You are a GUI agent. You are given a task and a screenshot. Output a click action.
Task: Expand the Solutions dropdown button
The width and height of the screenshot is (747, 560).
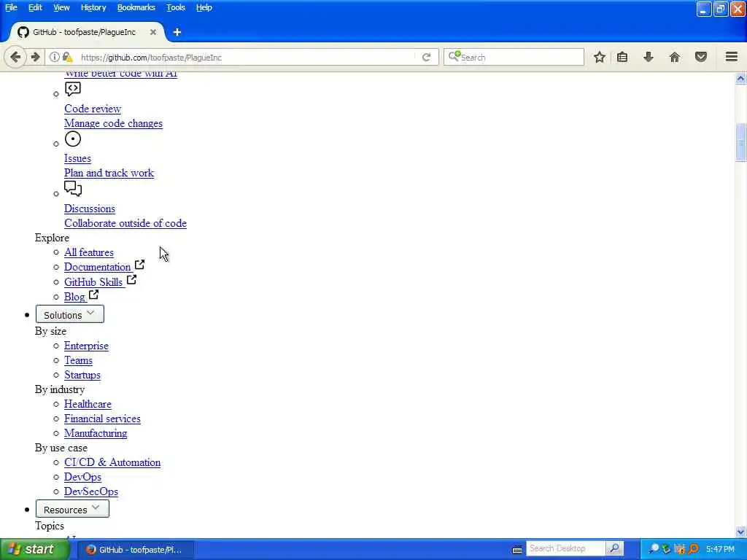click(x=69, y=315)
